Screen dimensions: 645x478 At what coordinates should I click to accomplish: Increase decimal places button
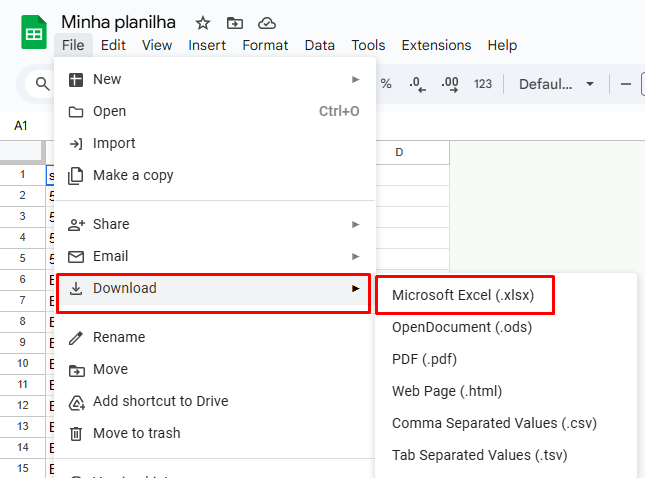click(450, 84)
